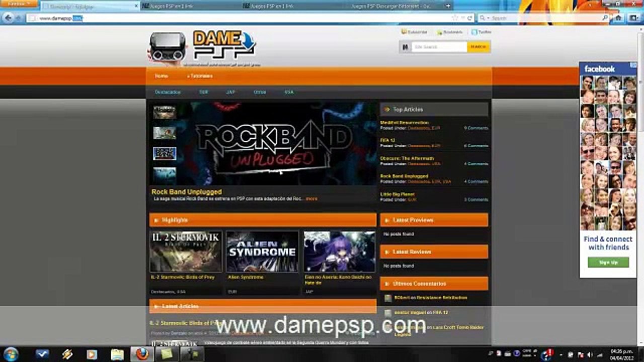This screenshot has width=644, height=362.
Task: Click the Windows Start orb
Action: coord(11,353)
